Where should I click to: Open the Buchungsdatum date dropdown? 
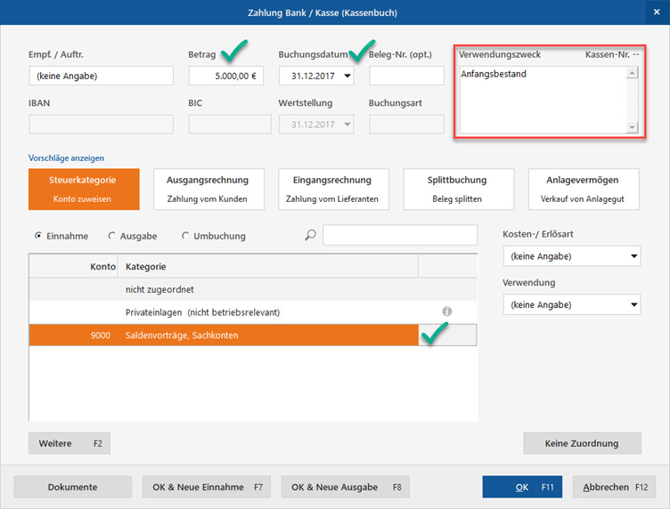point(347,76)
